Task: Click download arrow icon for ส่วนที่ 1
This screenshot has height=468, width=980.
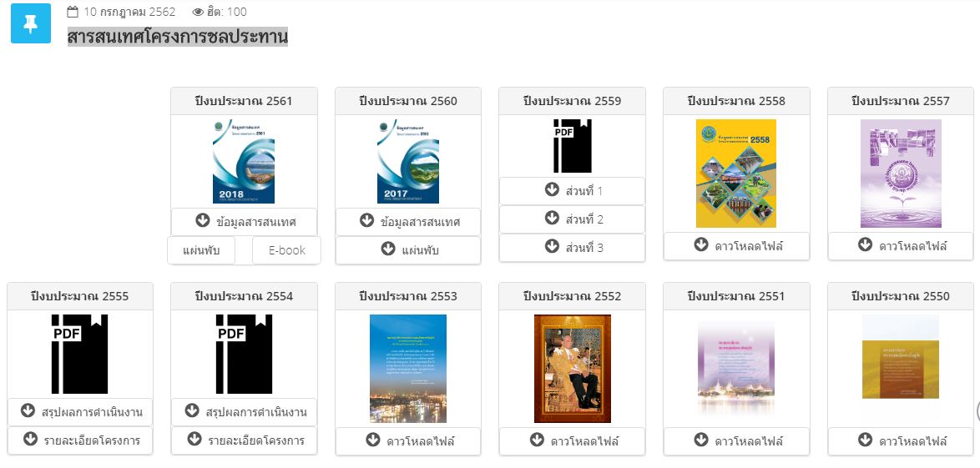Action: pyautogui.click(x=552, y=190)
